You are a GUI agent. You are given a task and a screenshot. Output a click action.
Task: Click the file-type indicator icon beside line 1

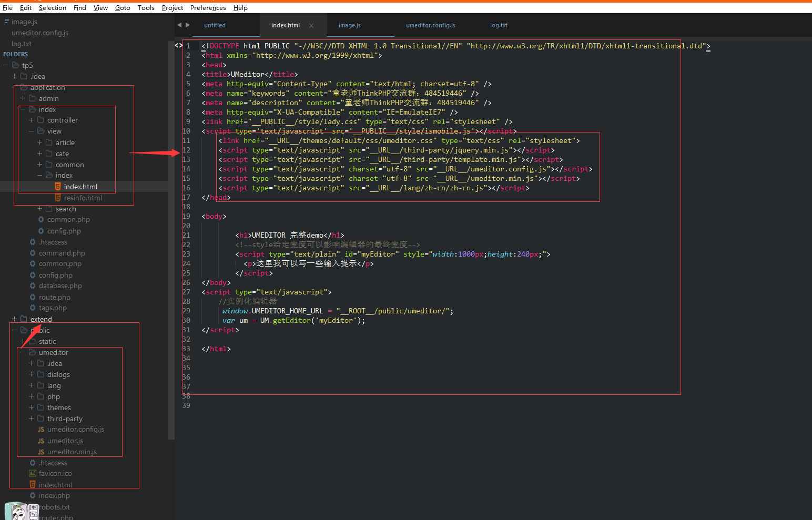(178, 46)
